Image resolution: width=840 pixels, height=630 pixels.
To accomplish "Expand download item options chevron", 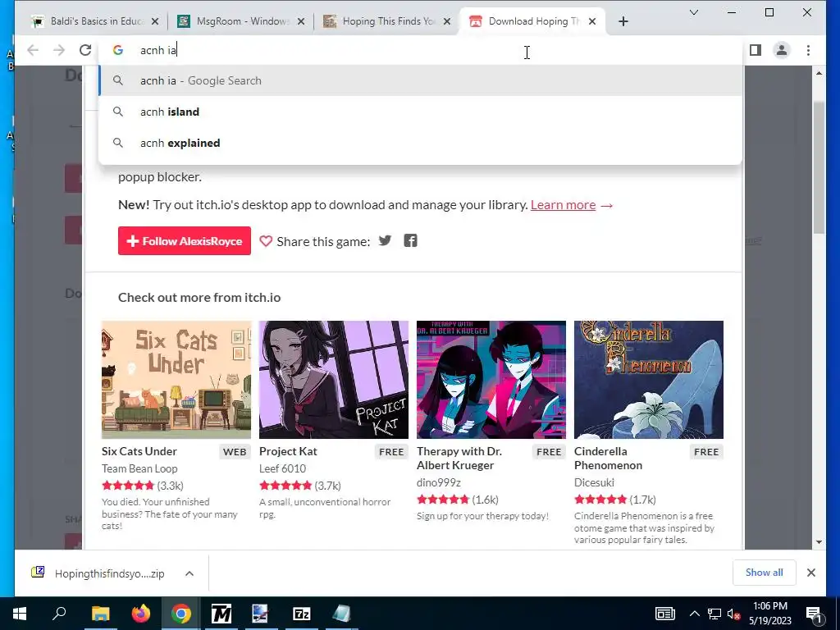I will (189, 573).
